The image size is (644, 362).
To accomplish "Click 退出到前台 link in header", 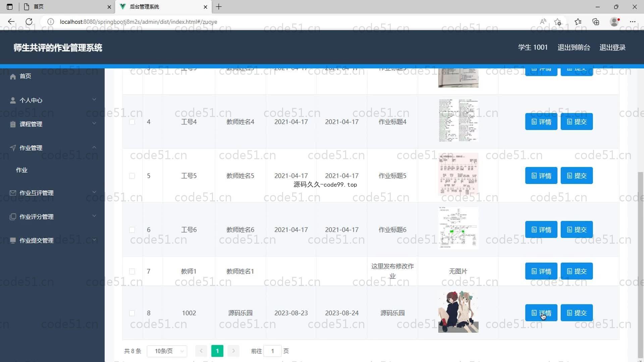I will (x=574, y=47).
